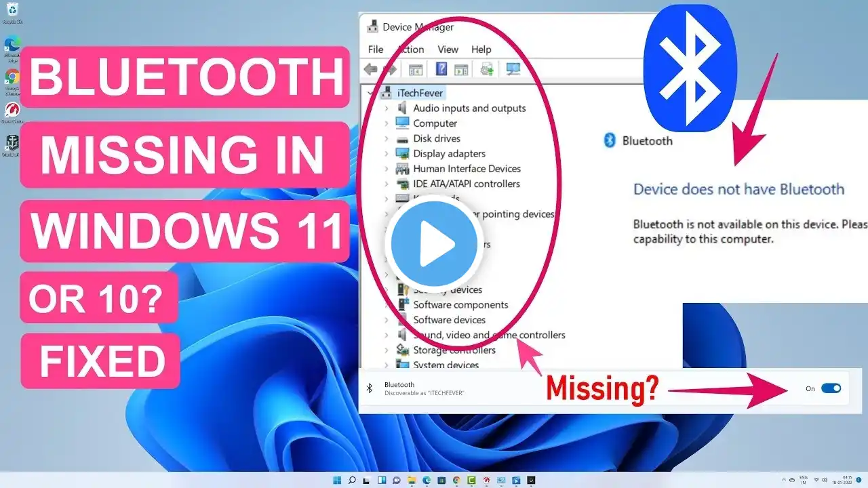Screen dimensions: 868x488
Task: Click the System devices icon in the tree
Action: point(402,365)
